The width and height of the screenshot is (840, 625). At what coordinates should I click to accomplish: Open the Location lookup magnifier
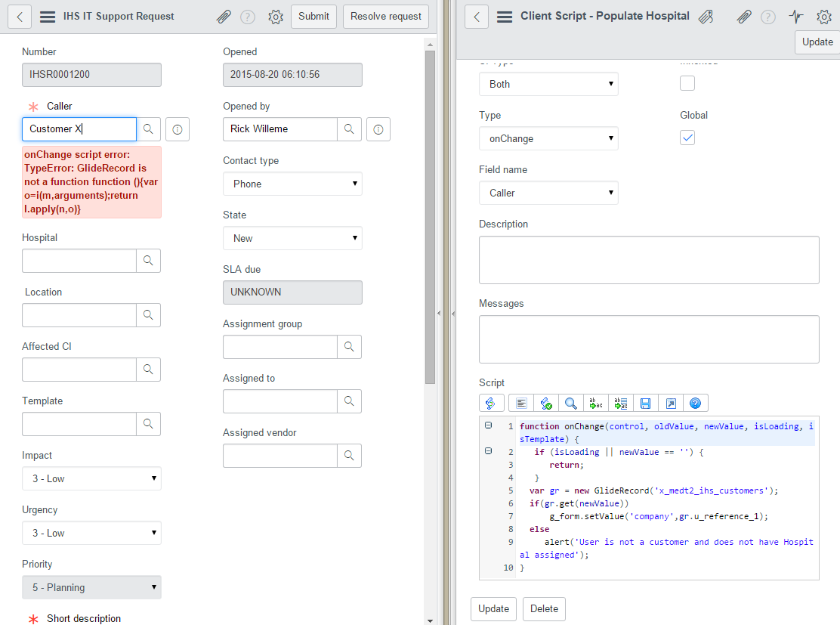tap(148, 315)
